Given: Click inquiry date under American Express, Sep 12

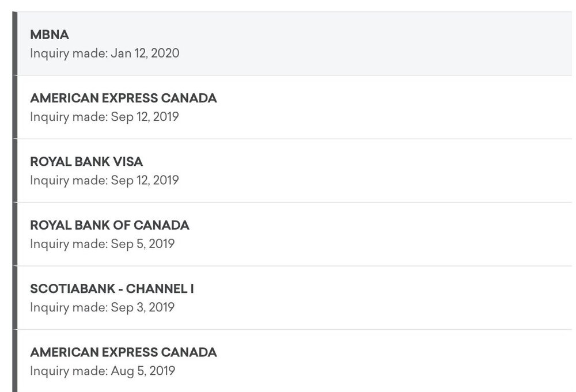Looking at the screenshot, I should tap(104, 117).
